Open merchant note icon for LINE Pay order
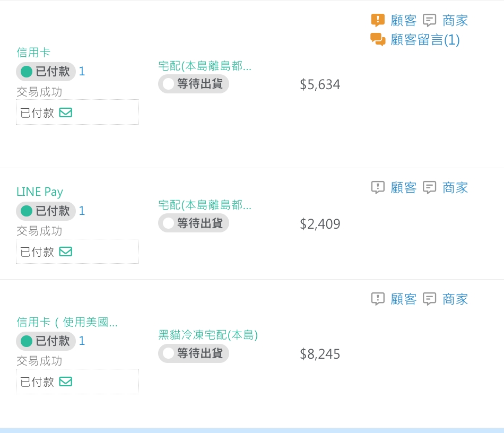504x433 pixels. (429, 187)
